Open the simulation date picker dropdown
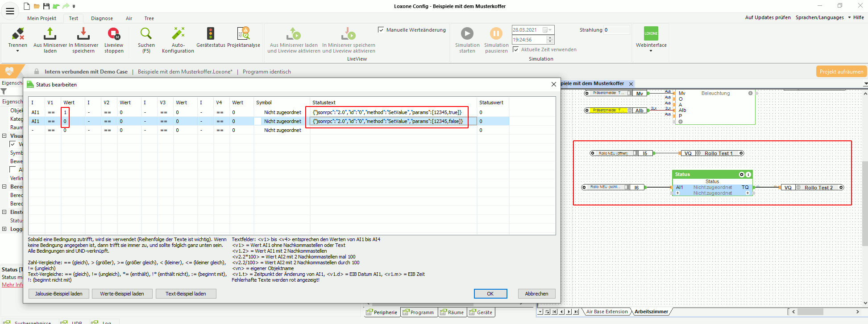The image size is (868, 324). click(x=549, y=30)
